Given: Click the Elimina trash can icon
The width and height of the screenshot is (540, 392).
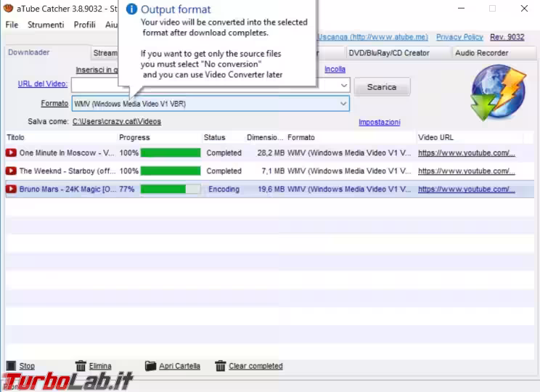Looking at the screenshot, I should pos(81,365).
